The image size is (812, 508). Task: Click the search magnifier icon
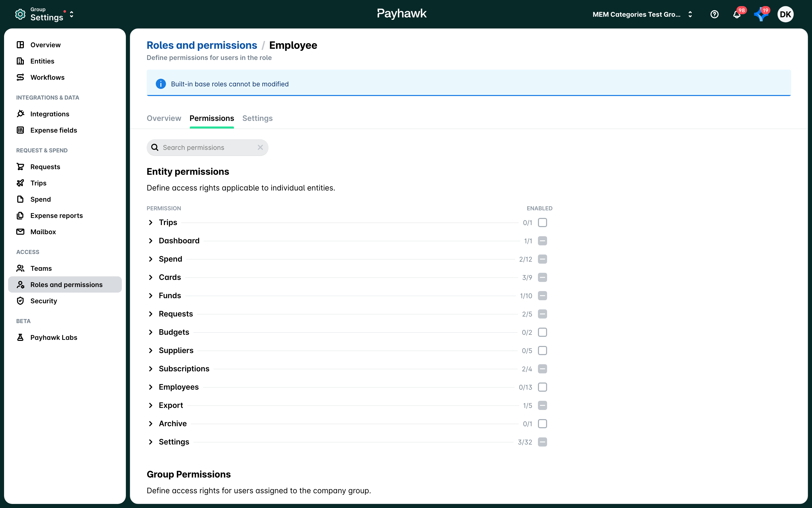pyautogui.click(x=155, y=147)
